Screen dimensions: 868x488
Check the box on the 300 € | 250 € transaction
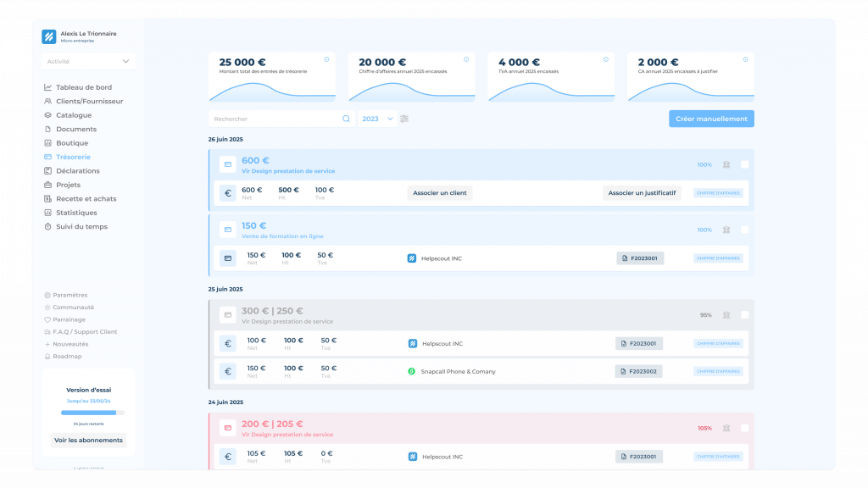coord(744,315)
